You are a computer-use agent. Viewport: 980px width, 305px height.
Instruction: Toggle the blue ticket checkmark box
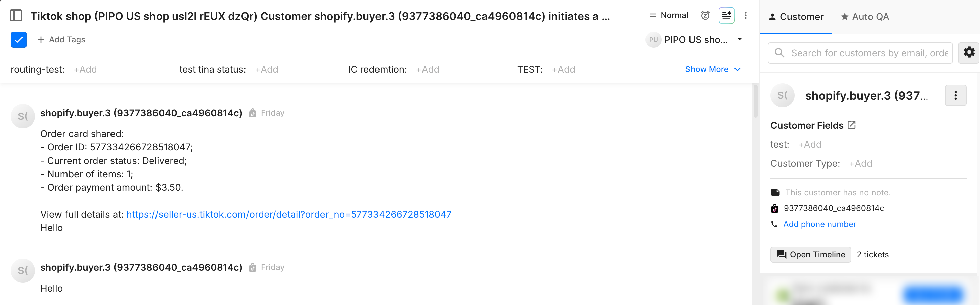19,40
